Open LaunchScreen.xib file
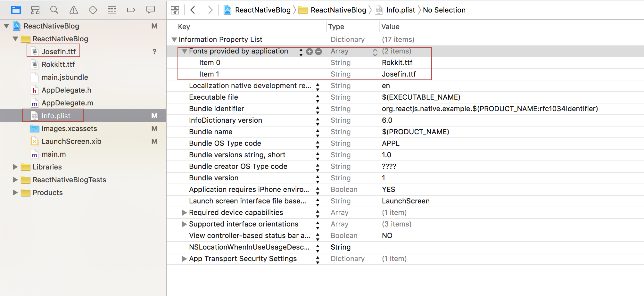Screen dimensions: 644x296 click(x=71, y=141)
